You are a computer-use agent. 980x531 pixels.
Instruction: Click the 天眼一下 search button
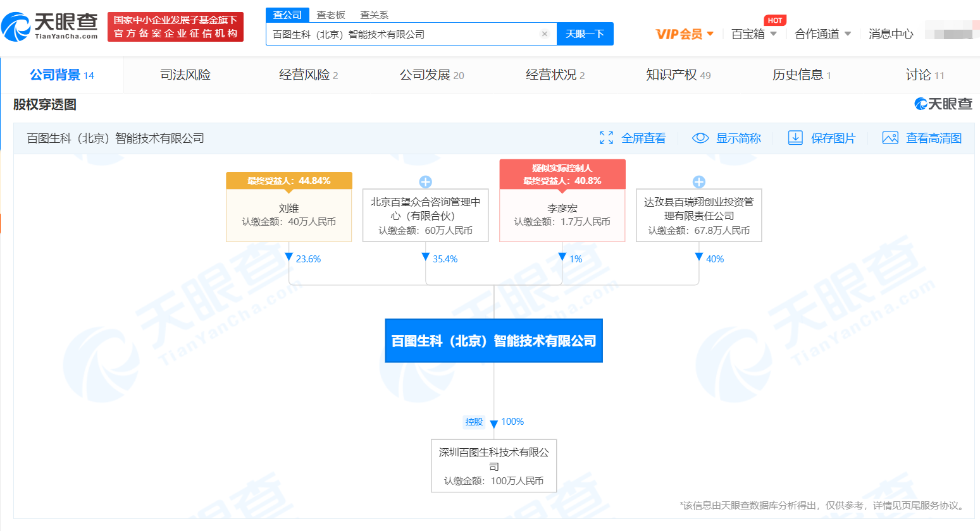[x=585, y=34]
